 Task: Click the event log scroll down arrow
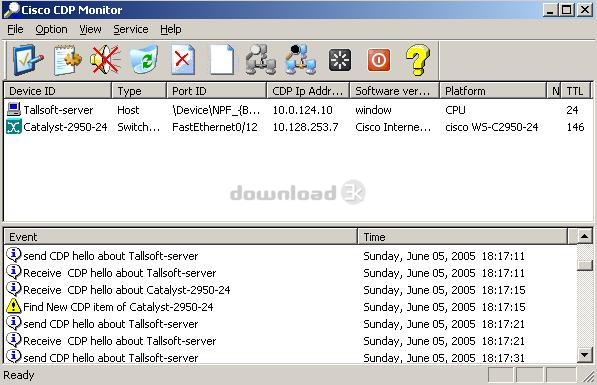pos(584,355)
